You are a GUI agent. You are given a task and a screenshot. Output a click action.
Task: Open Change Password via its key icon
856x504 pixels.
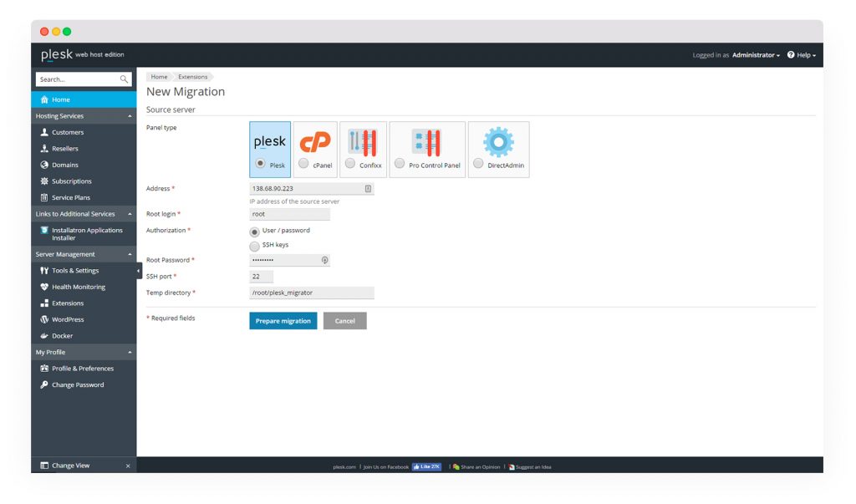[x=44, y=385]
